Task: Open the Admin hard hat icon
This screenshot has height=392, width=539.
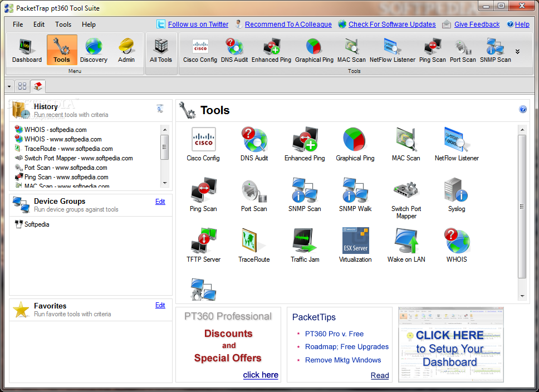Action: pos(126,51)
